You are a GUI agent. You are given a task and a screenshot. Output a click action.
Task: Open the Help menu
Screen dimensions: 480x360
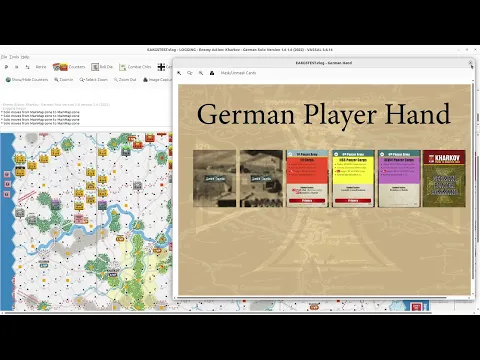tap(25, 57)
